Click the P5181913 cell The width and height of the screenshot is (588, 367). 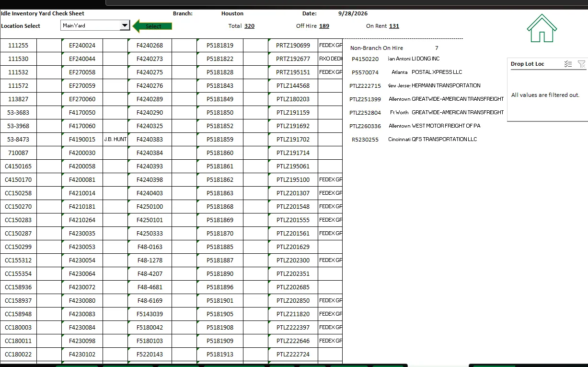(220, 355)
